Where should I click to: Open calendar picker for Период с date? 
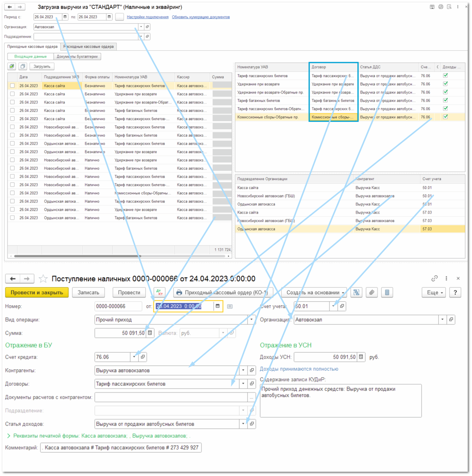[65, 17]
